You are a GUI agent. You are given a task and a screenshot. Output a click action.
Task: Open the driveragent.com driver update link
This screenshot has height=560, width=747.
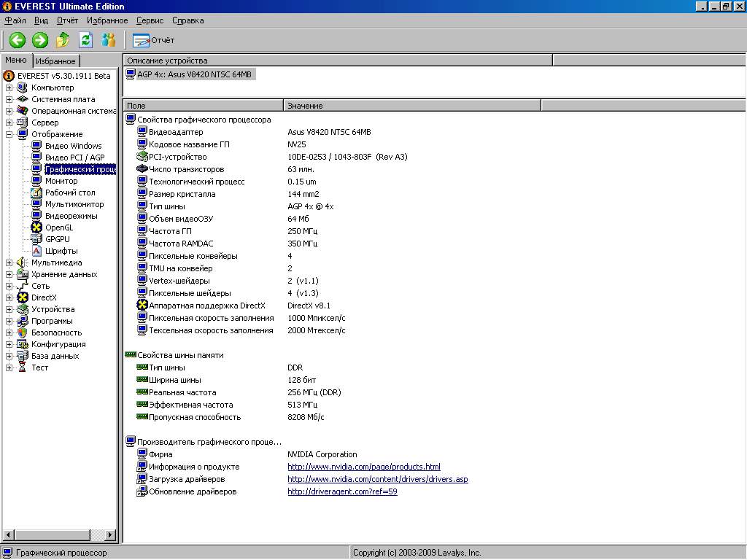pos(342,491)
